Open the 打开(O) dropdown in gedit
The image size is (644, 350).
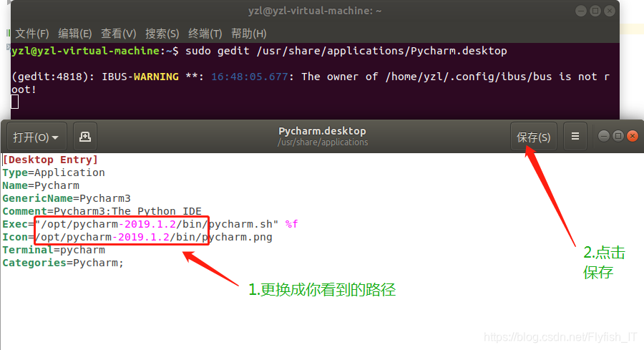(36, 137)
